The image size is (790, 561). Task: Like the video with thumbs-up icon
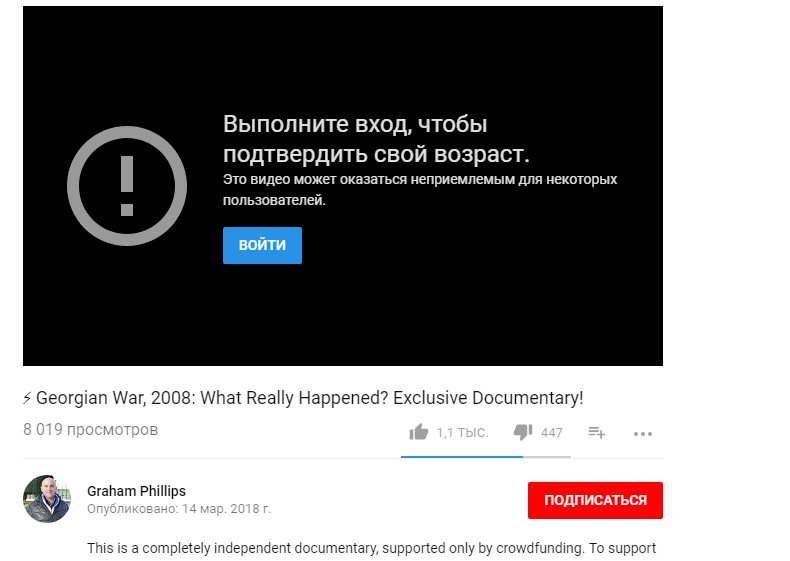[x=419, y=432]
